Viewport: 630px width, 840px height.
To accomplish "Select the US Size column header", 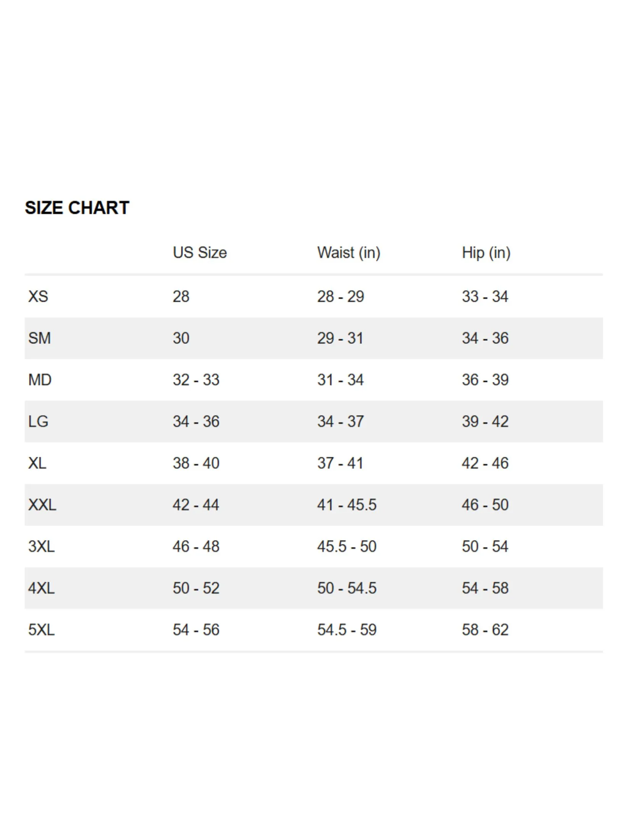I will (x=200, y=252).
